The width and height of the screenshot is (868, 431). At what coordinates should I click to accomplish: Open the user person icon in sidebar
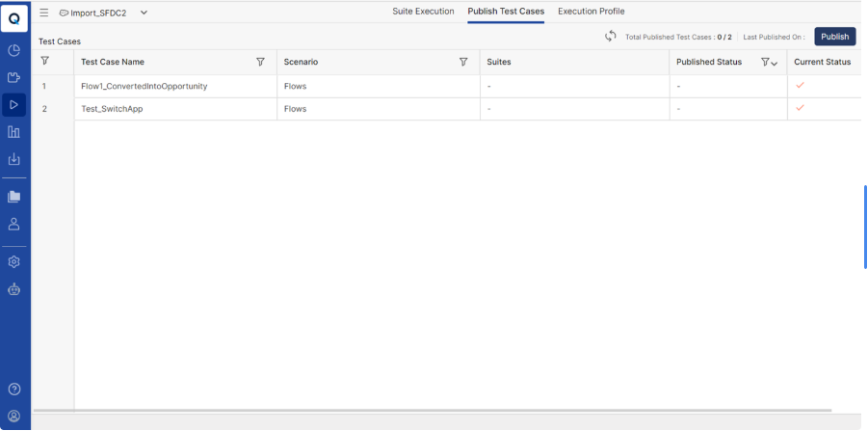13,224
